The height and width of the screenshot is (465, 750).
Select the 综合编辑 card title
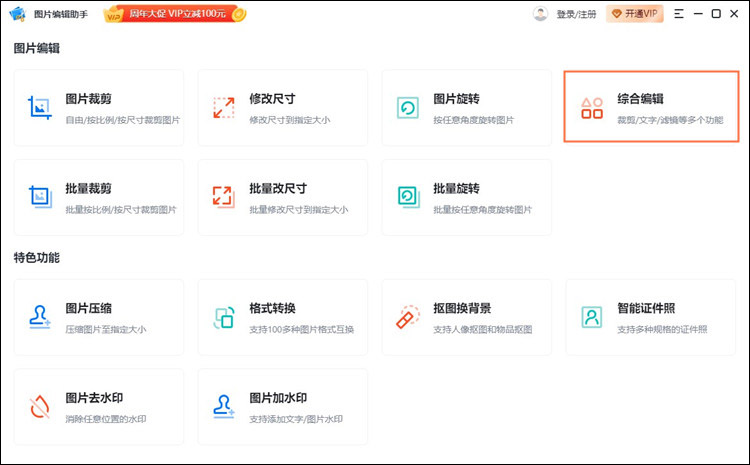tap(640, 99)
